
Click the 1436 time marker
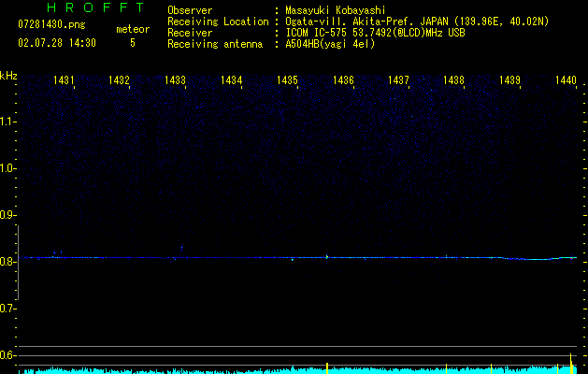tap(343, 79)
